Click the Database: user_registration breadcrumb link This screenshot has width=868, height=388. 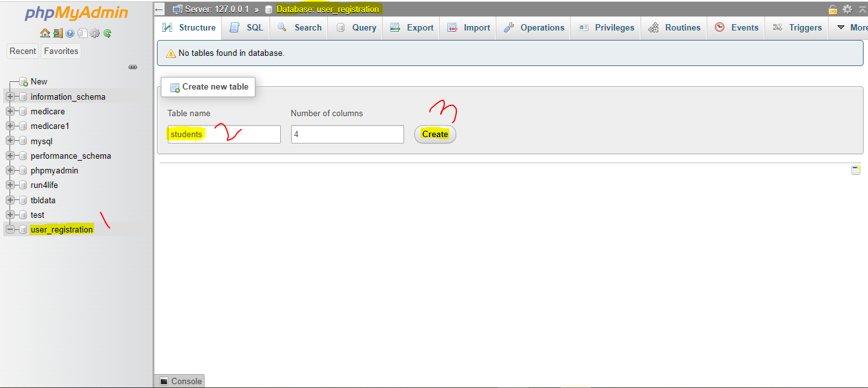coord(328,10)
